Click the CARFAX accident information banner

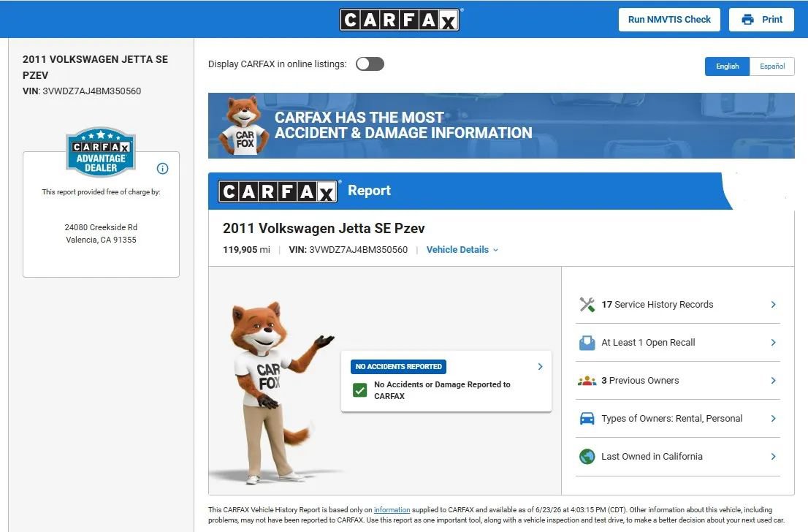501,125
